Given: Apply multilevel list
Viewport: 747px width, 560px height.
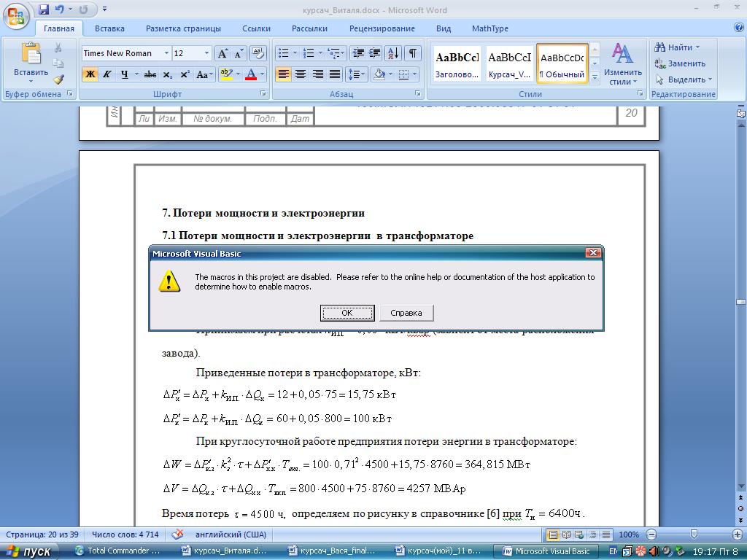Looking at the screenshot, I should (334, 52).
